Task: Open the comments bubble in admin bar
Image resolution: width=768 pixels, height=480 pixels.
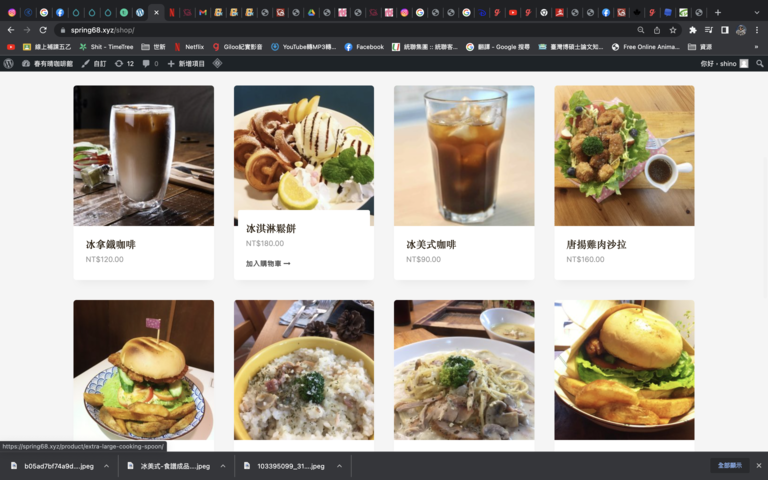Action: tap(149, 63)
